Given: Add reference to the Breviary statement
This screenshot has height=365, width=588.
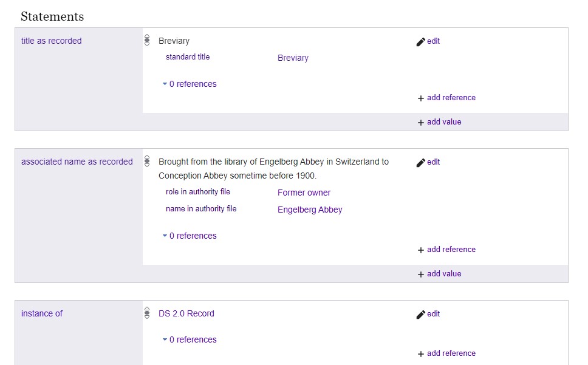Looking at the screenshot, I should pos(451,97).
